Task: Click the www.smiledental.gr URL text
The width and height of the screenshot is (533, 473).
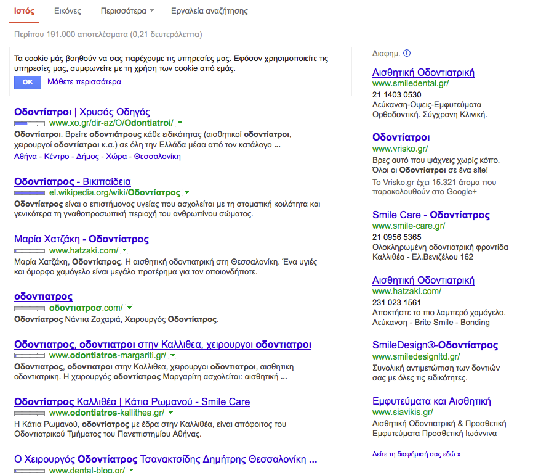Action: click(x=410, y=83)
